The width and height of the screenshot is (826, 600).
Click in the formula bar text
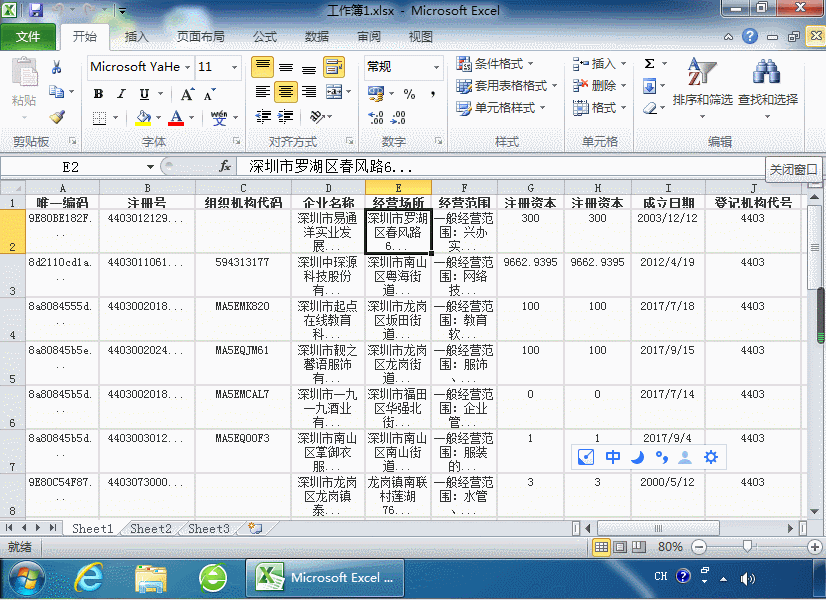click(x=331, y=167)
